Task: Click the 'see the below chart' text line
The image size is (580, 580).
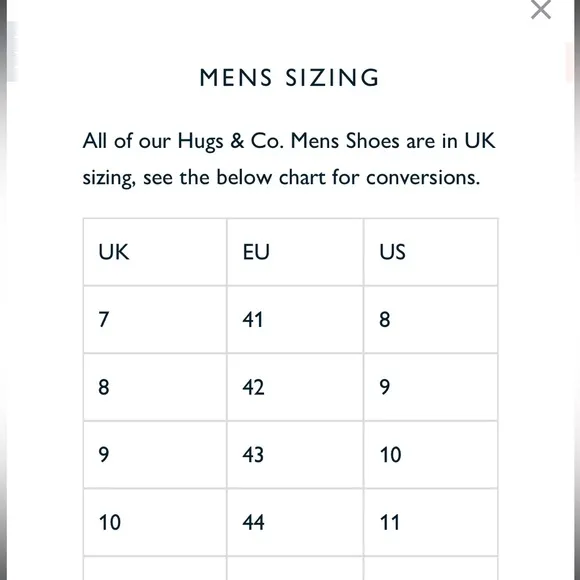Action: (281, 178)
